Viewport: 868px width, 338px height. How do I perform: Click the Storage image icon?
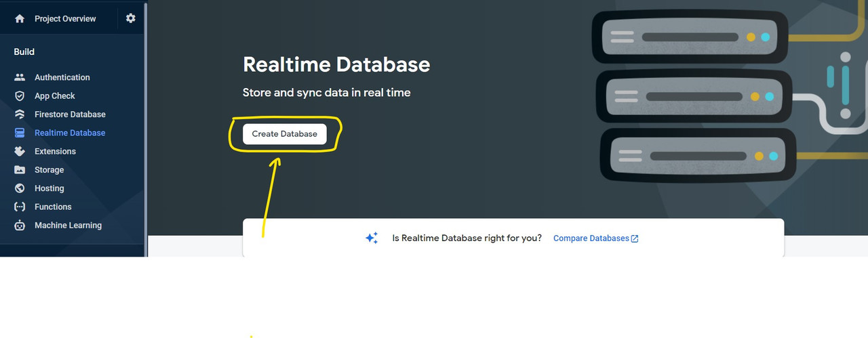[x=20, y=170]
